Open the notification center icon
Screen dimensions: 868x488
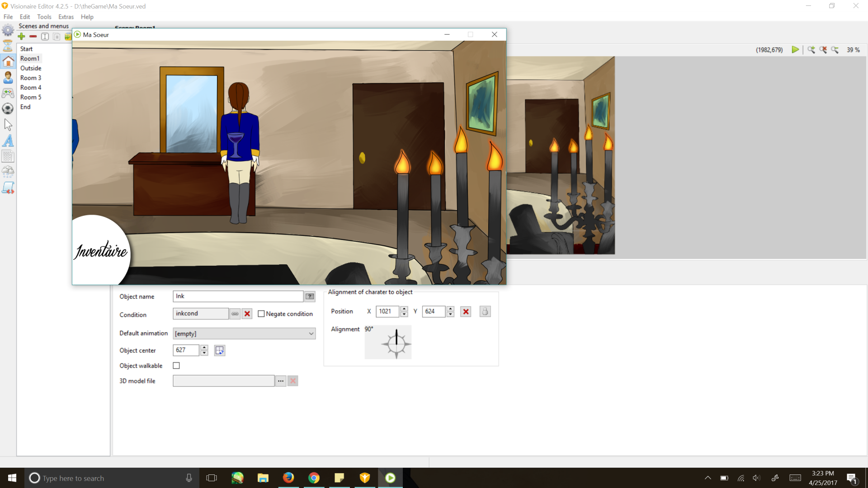click(x=852, y=479)
